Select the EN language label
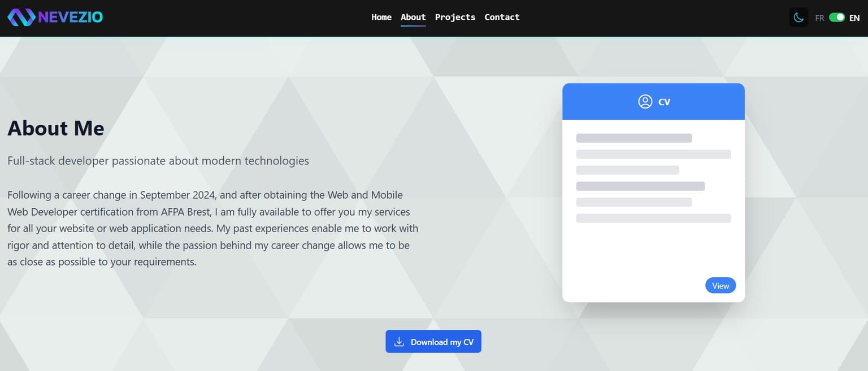 click(x=854, y=18)
